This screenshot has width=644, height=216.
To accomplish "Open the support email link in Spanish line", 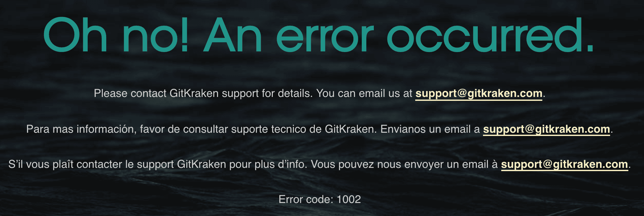I will [547, 129].
